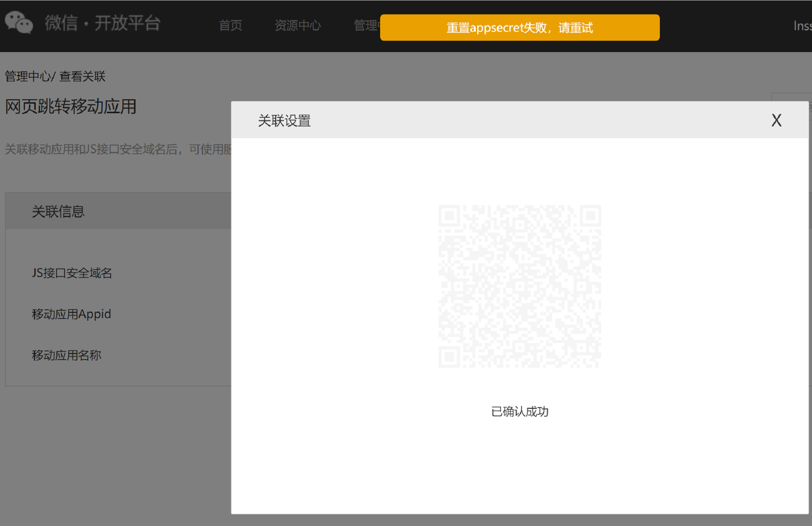Screen dimensions: 812x526
Task: Open the 首页 navigation item
Action: tap(230, 26)
